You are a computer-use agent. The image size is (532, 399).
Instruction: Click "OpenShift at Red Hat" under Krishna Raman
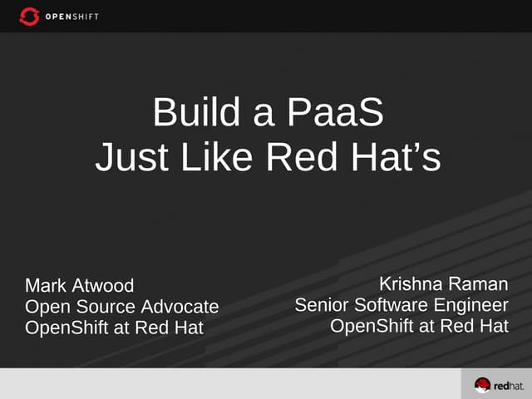tap(419, 326)
